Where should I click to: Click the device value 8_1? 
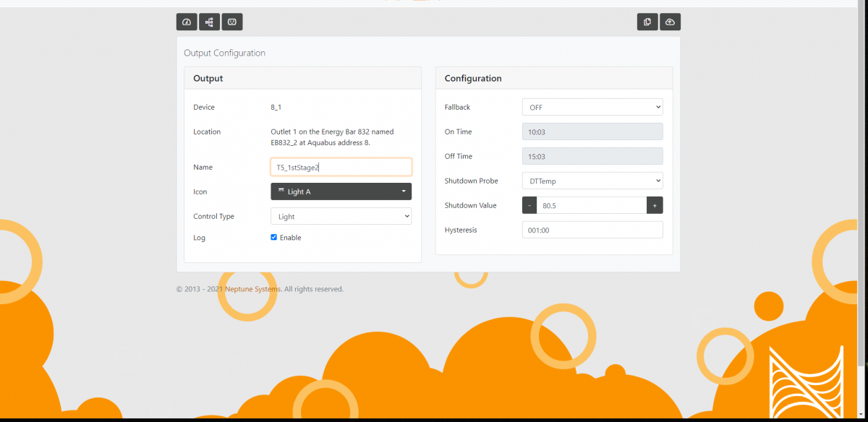(276, 107)
